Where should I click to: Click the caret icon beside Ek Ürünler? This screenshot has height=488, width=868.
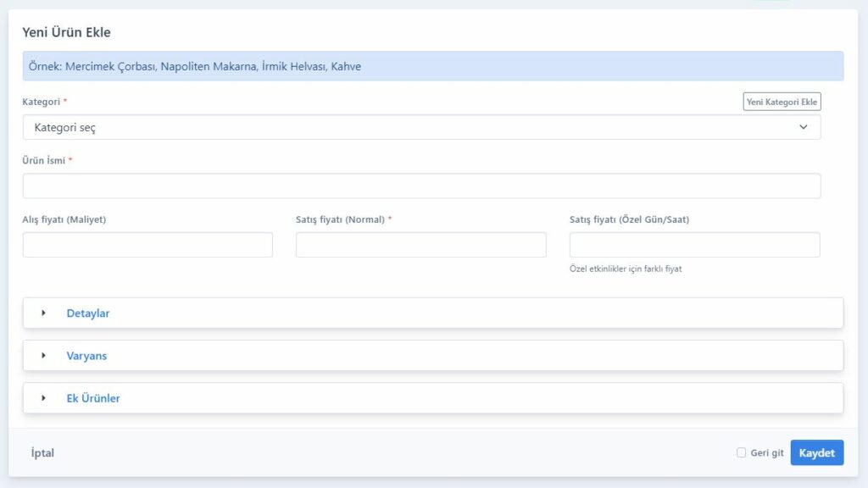pos(43,398)
